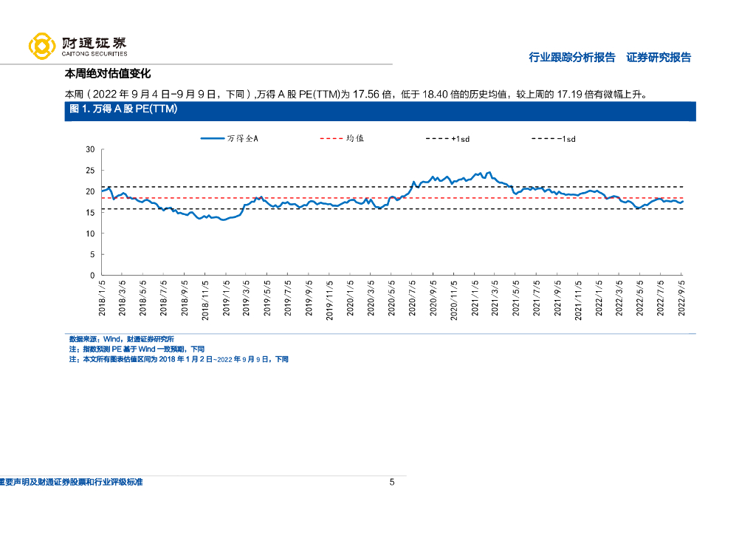
Task: Click the Caitong Securities logo icon
Action: click(42, 47)
